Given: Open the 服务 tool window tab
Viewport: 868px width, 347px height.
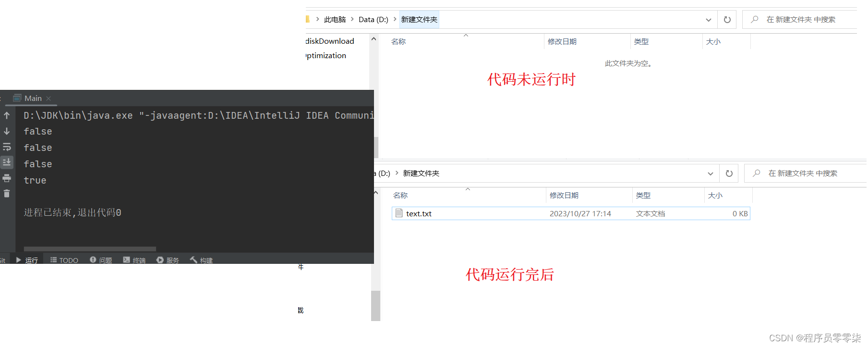Looking at the screenshot, I should coord(168,260).
